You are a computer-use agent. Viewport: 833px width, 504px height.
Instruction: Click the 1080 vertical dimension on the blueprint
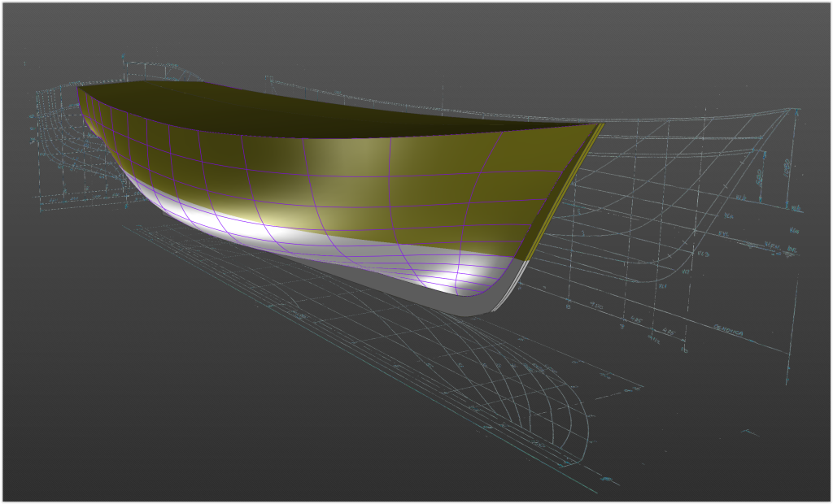click(787, 167)
